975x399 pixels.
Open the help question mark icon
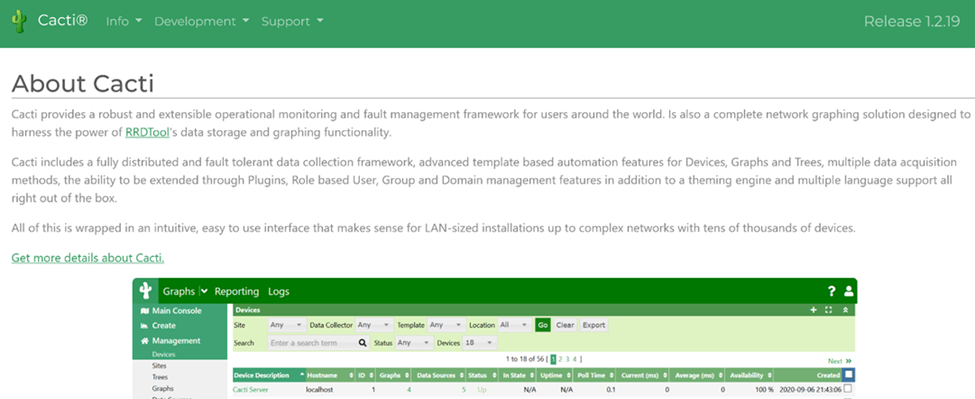tap(832, 291)
